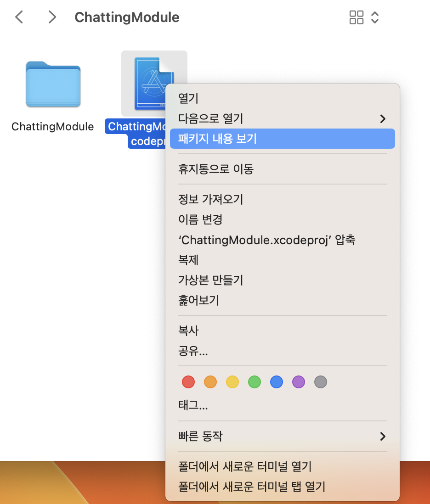Choose 열기 from the context menu
The height and width of the screenshot is (504, 430).
(283, 98)
